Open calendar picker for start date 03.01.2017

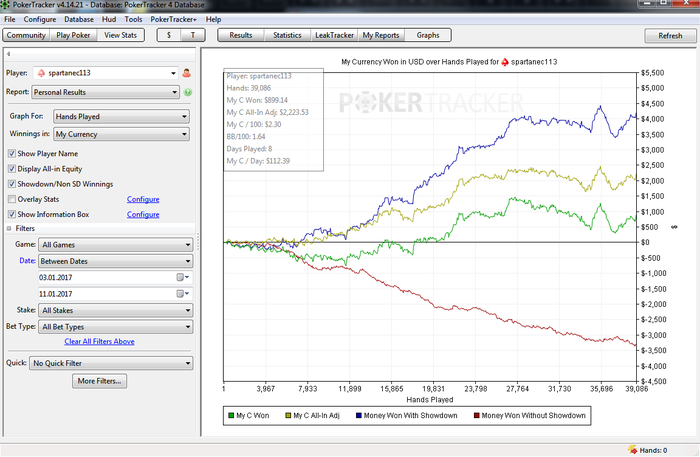(183, 278)
